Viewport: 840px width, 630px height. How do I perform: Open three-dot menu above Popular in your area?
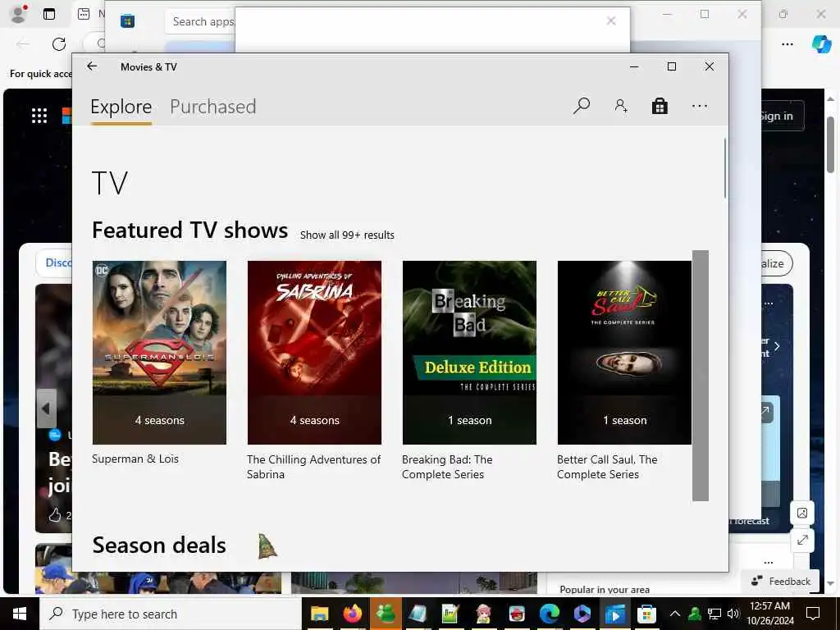coord(769,563)
